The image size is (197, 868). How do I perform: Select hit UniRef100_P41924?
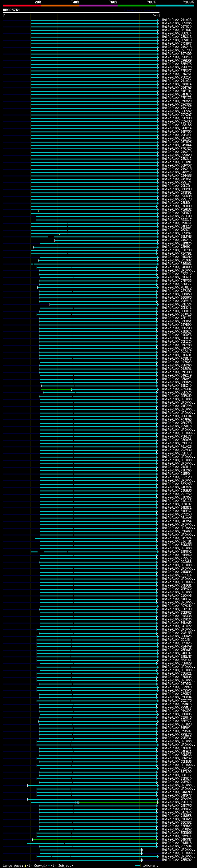click(x=177, y=538)
